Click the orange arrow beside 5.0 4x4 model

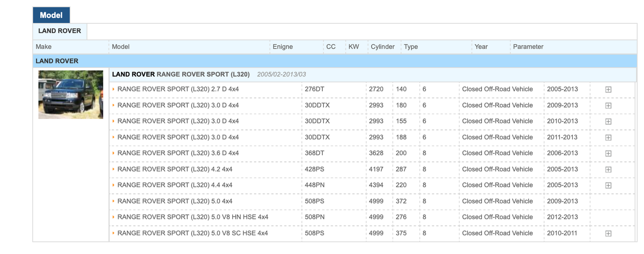click(114, 201)
